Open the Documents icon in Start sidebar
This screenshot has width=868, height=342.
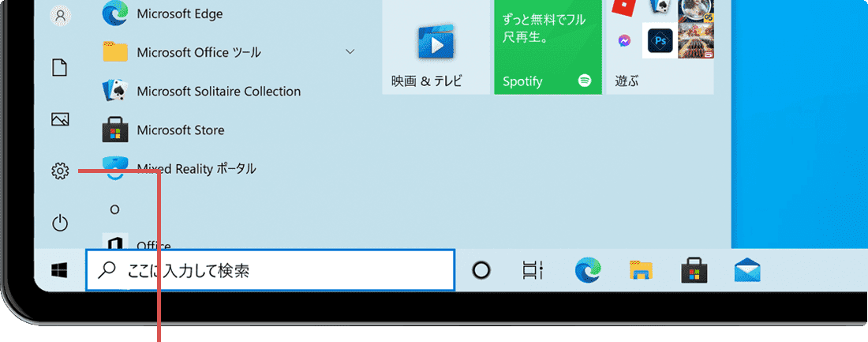point(60,68)
